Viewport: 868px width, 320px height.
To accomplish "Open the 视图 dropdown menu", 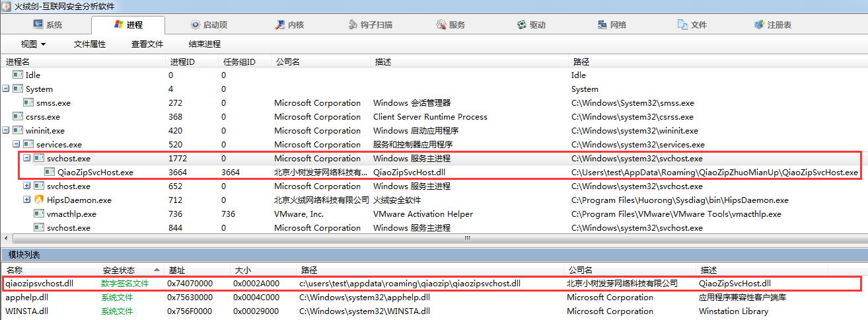I will 33,44.
